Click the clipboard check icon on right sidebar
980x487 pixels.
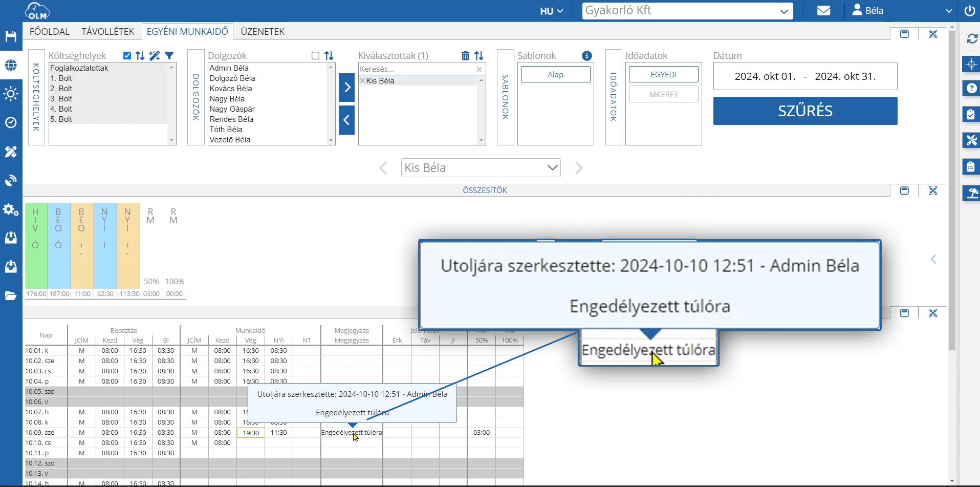971,114
